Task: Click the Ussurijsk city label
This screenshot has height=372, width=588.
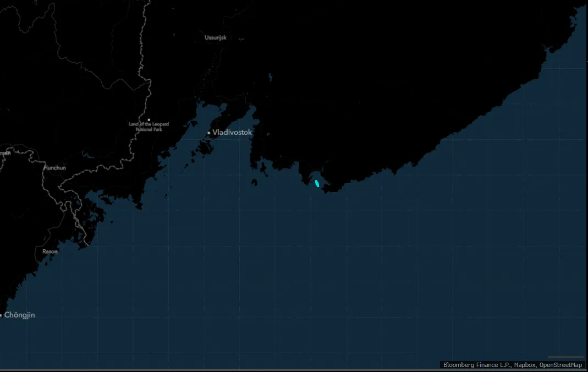Action: [x=216, y=37]
